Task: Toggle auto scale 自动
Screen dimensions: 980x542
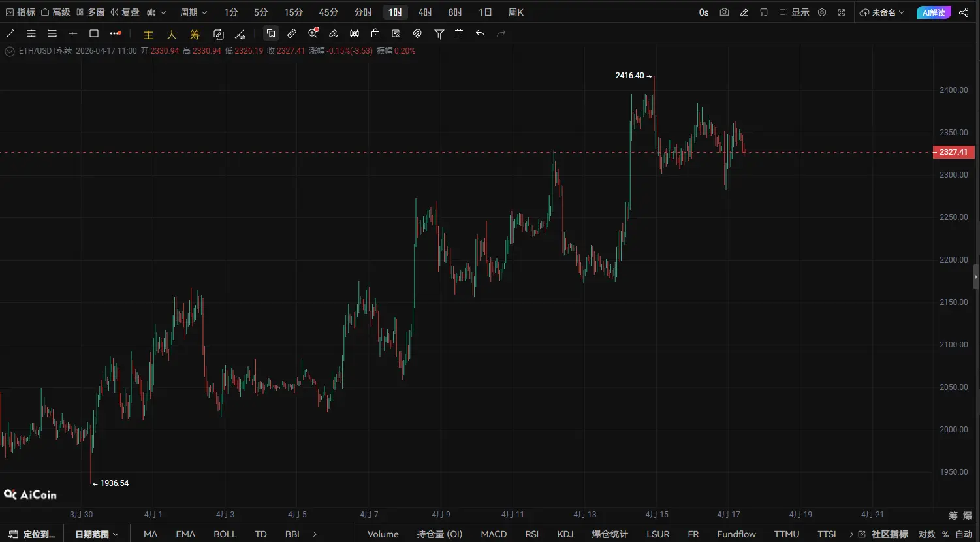Action: (964, 534)
